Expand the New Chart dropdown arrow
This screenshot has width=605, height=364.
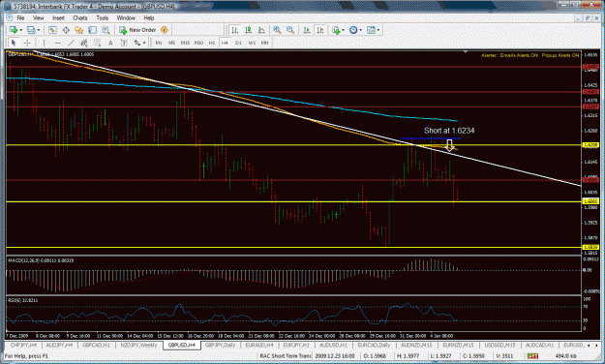click(x=21, y=30)
